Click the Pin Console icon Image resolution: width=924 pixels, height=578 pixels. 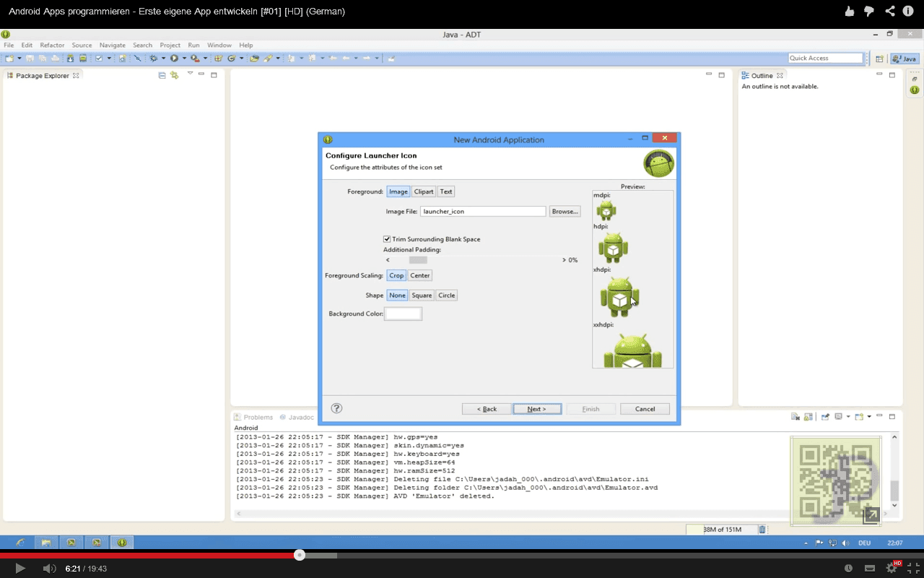(x=825, y=416)
